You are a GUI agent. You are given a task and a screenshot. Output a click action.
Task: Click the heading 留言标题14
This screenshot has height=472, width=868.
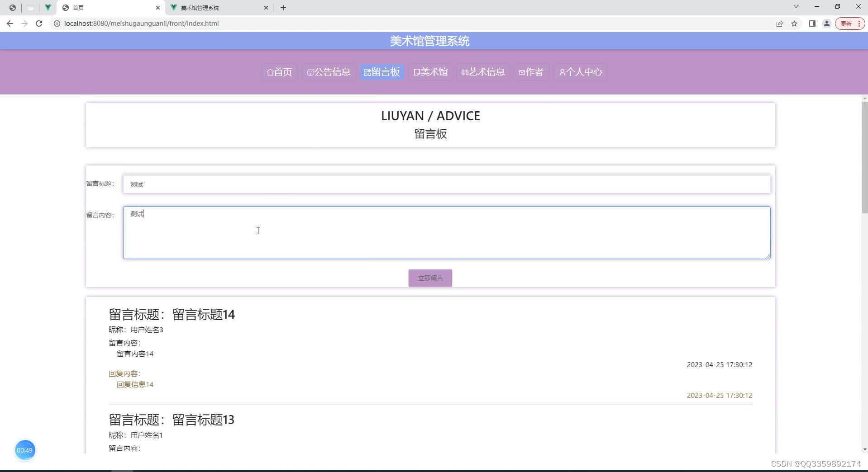pos(204,314)
